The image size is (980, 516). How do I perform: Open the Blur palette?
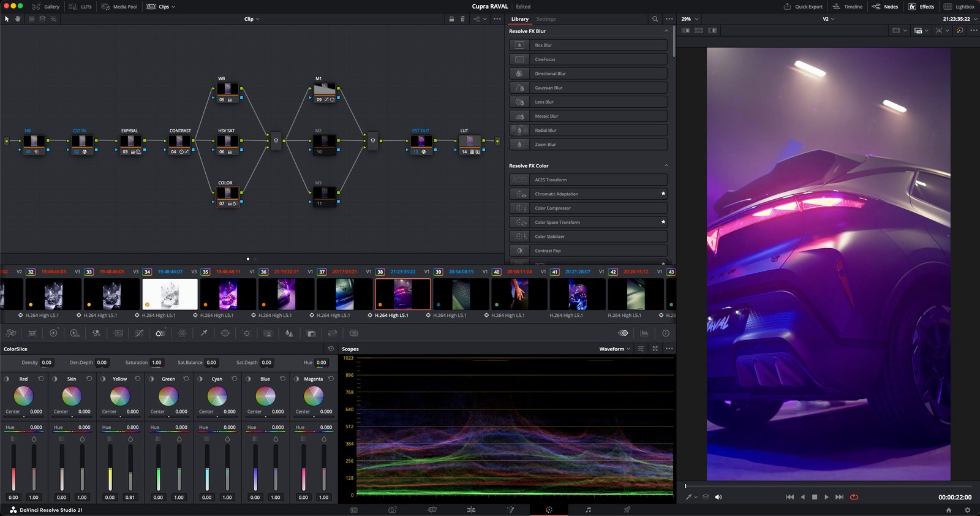(289, 333)
